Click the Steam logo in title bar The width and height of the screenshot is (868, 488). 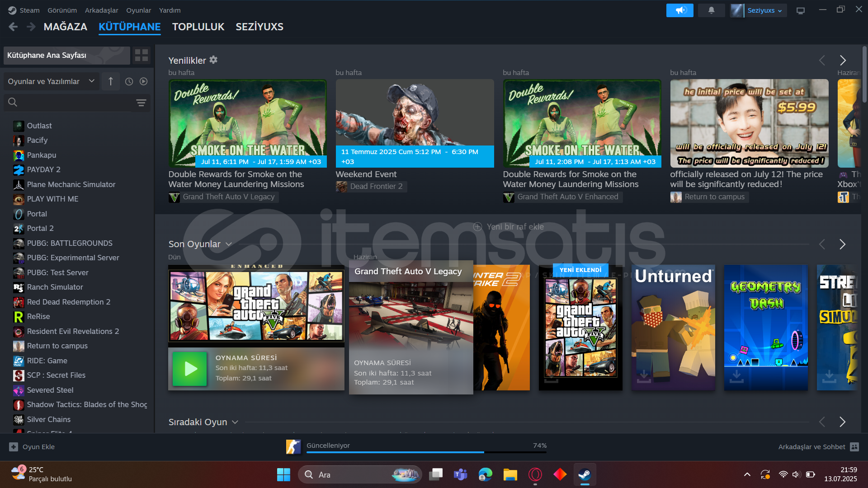pyautogui.click(x=12, y=10)
